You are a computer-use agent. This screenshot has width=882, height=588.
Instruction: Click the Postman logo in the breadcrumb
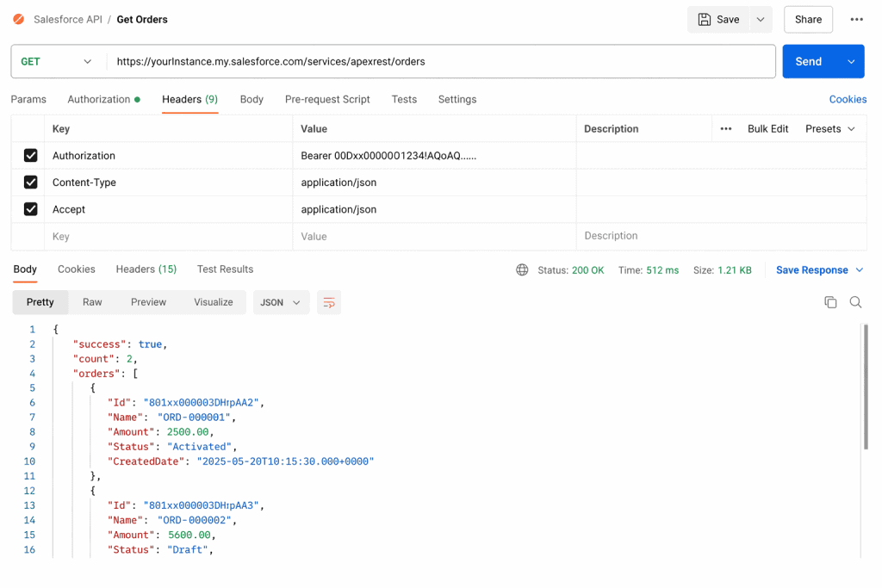point(18,19)
